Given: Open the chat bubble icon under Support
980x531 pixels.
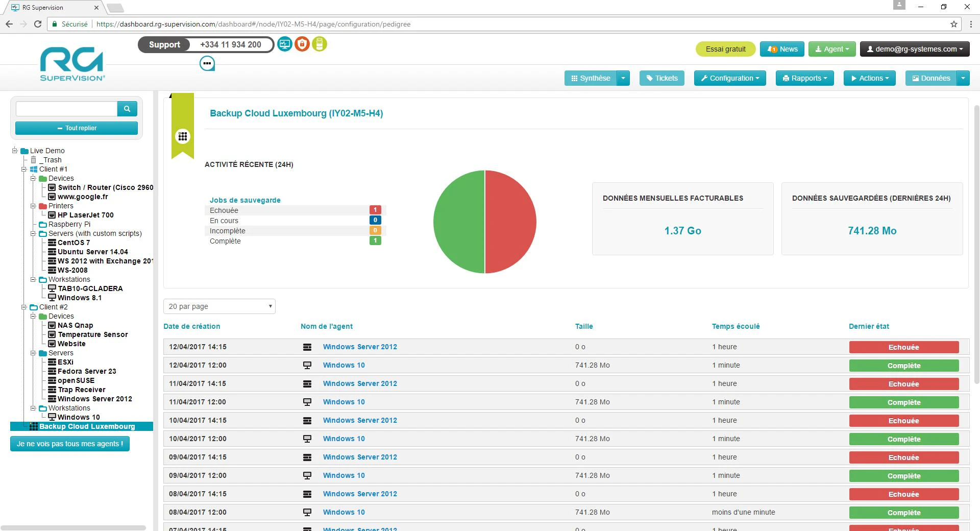Looking at the screenshot, I should (x=207, y=63).
